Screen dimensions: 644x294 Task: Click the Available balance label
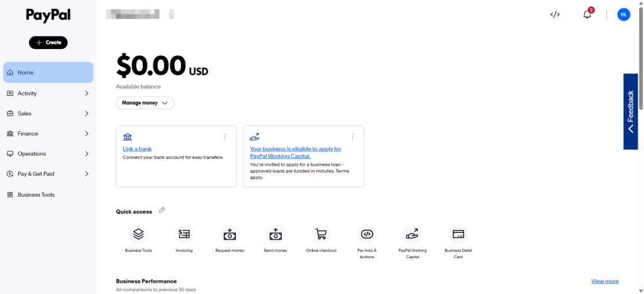[x=138, y=87]
